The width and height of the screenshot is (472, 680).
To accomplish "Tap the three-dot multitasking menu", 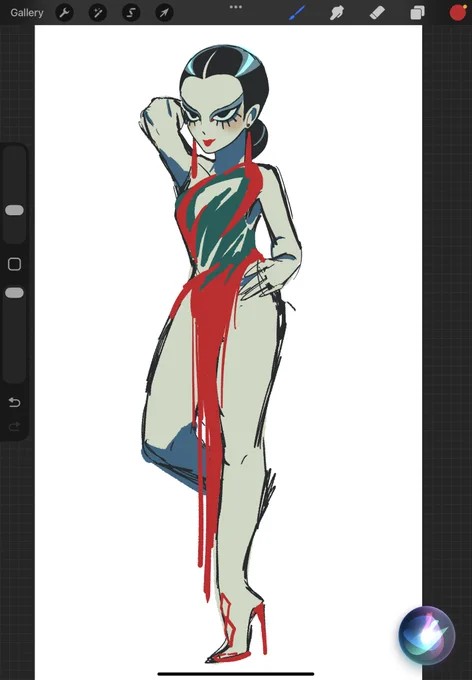I will 236,7.
